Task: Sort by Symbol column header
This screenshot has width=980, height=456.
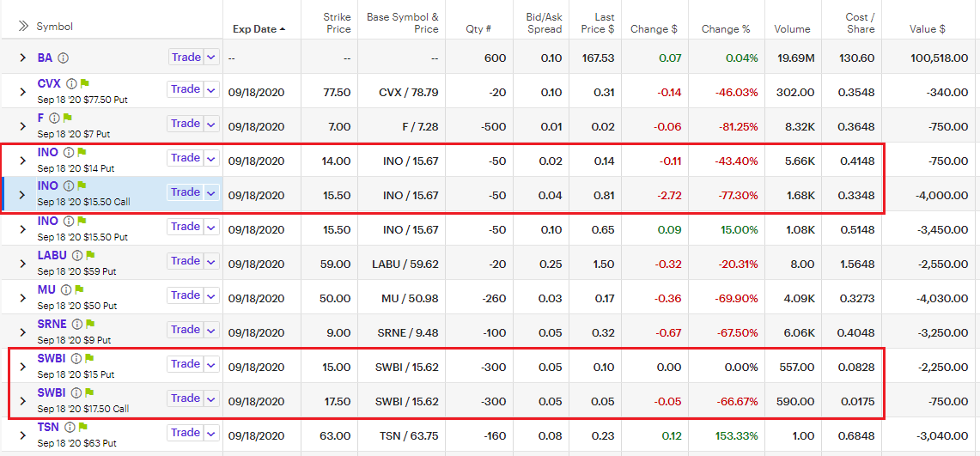Action: pos(55,27)
